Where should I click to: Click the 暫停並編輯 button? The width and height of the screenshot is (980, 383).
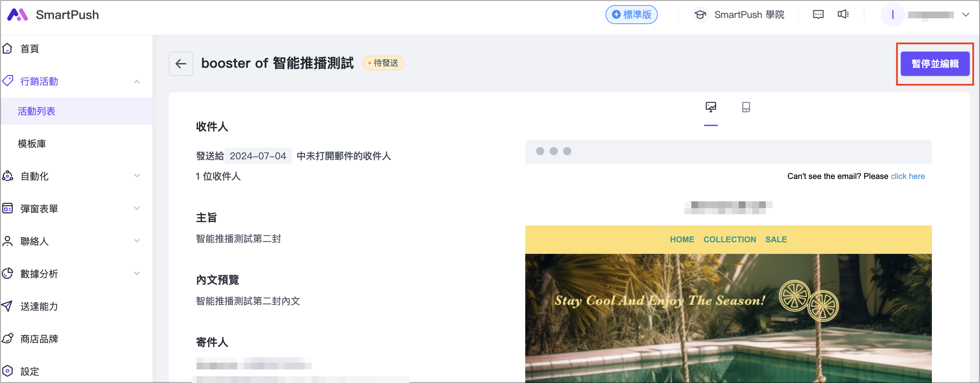tap(935, 63)
